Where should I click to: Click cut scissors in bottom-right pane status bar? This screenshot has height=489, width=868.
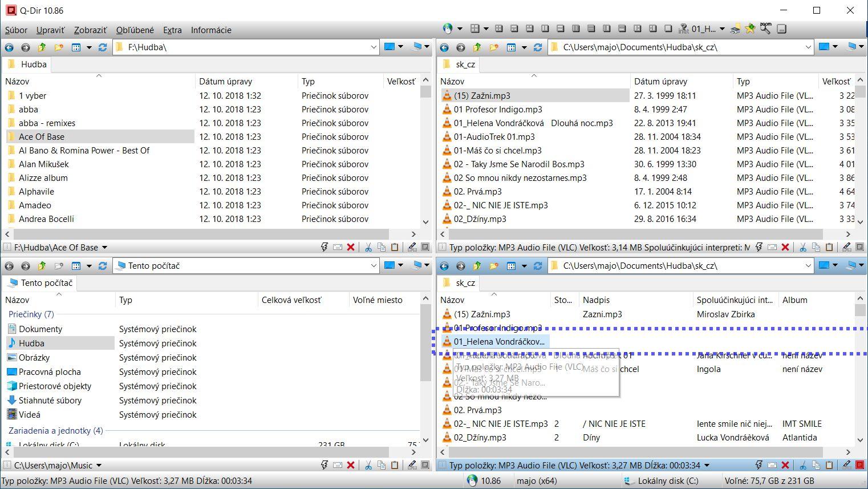(x=803, y=466)
